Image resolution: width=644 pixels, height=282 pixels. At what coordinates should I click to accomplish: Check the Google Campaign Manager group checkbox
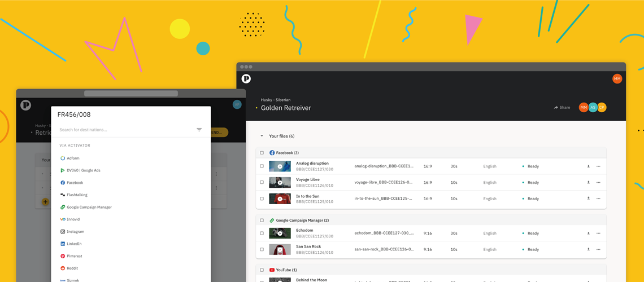point(262,221)
